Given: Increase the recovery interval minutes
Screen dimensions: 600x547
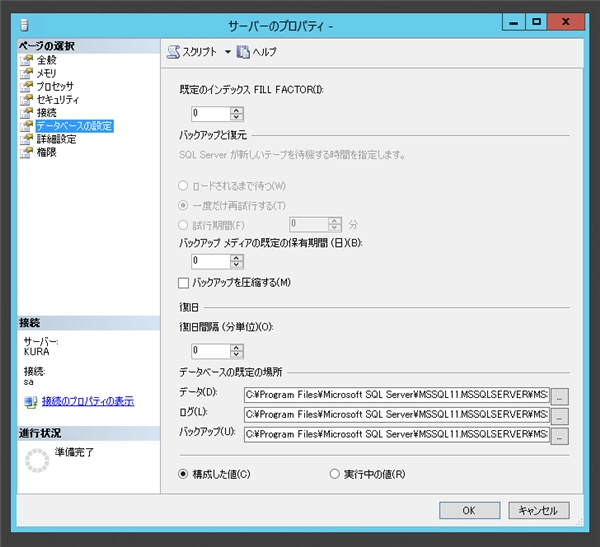Looking at the screenshot, I should coord(236,348).
